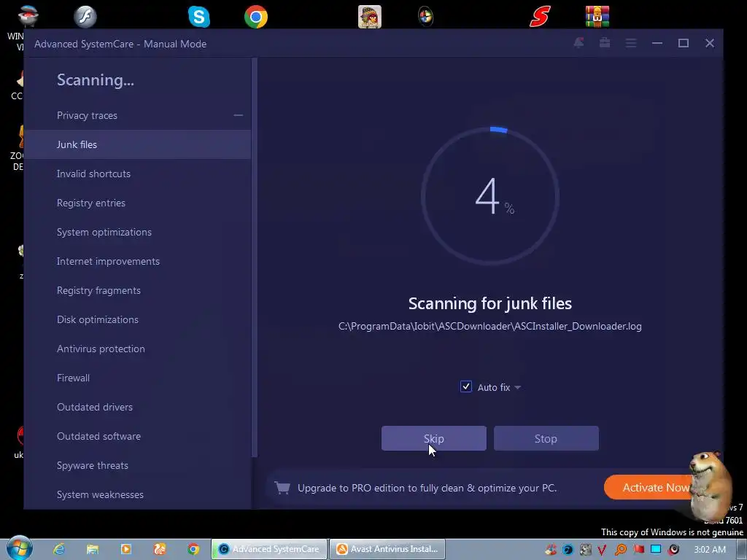Click the circular 4% scan progress indicator
The image size is (747, 560).
point(489,195)
